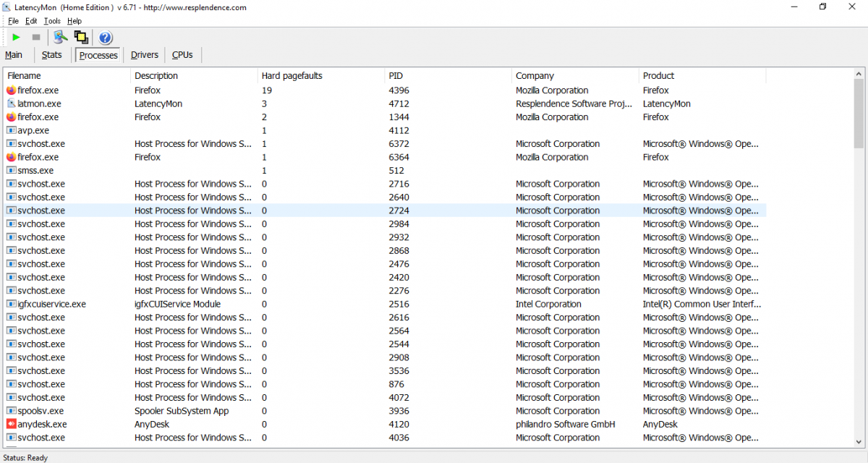
Task: Switch to the Main tab
Action: click(x=14, y=55)
